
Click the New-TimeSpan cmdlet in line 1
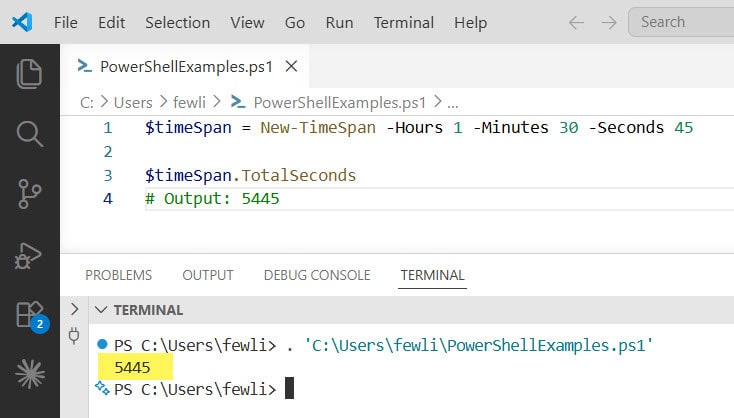coord(318,127)
